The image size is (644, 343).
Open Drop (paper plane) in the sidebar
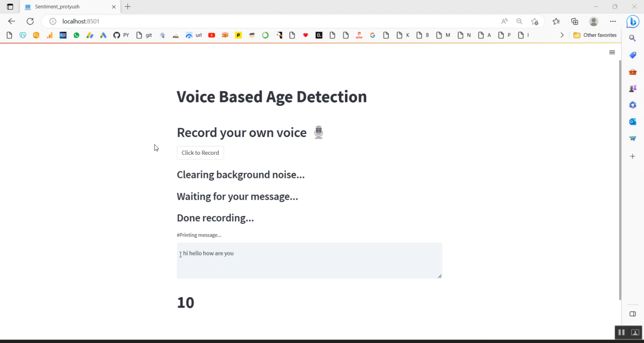click(x=632, y=138)
